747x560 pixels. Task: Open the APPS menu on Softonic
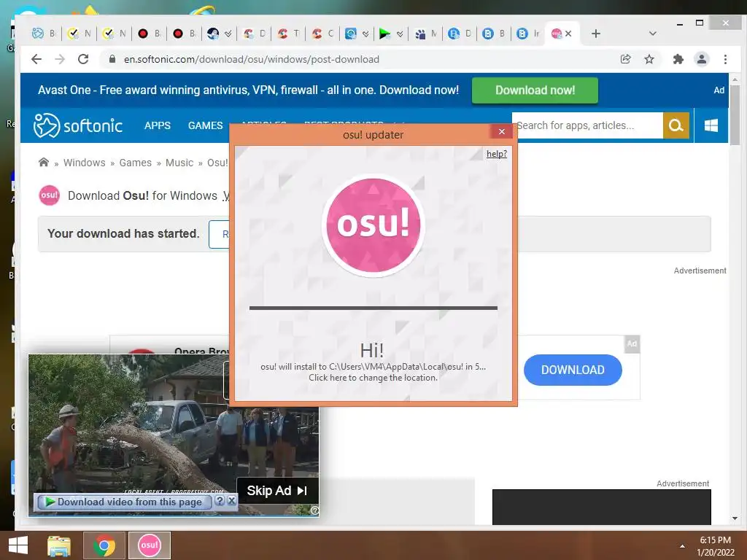pos(158,125)
